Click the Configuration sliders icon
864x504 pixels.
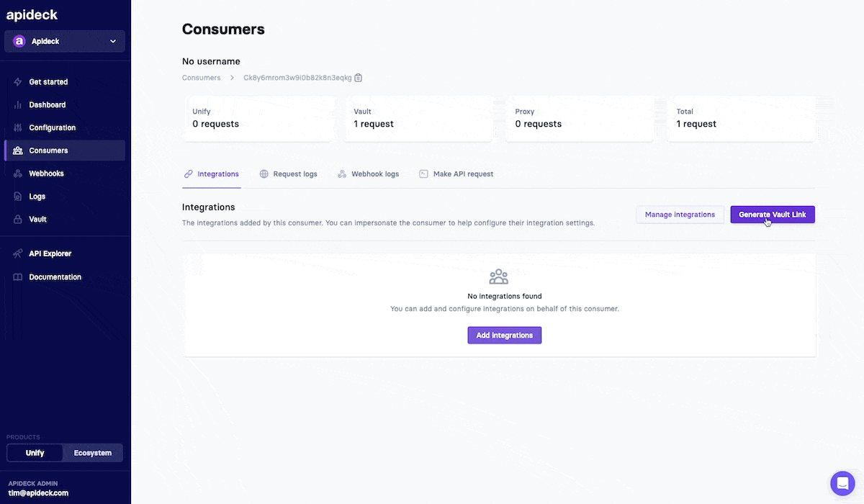[18, 128]
